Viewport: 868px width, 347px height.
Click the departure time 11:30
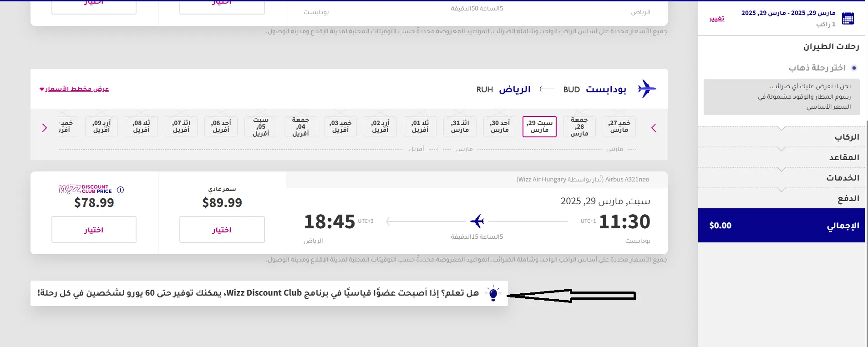[624, 222]
